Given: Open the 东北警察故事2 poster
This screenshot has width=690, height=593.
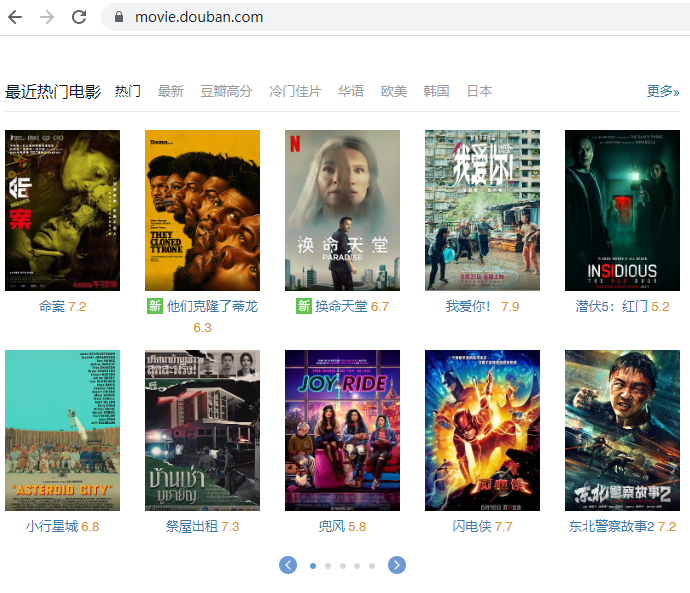Looking at the screenshot, I should [622, 430].
